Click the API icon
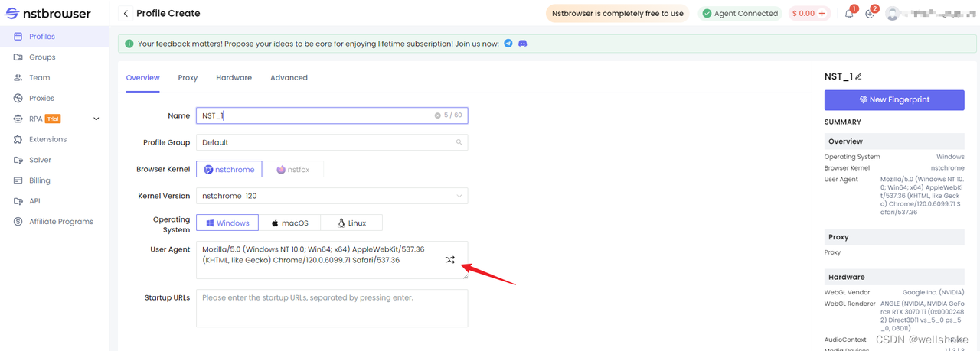This screenshot has height=351, width=980. pos(18,202)
